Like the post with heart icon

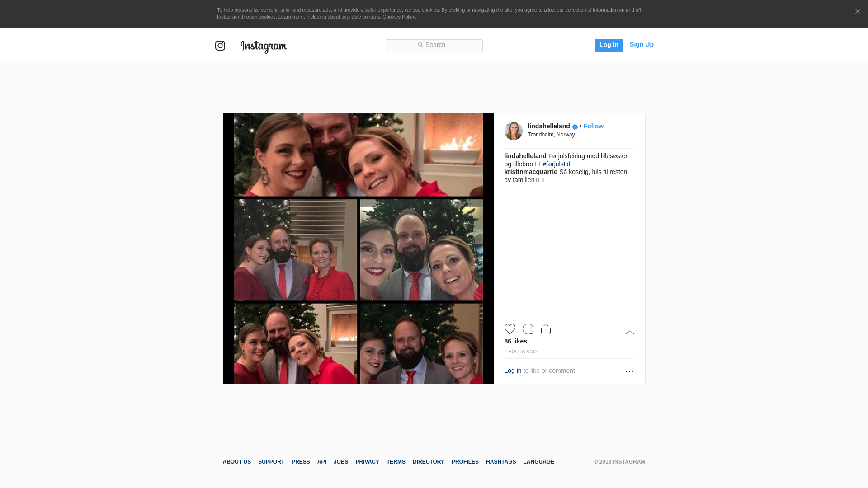[509, 329]
